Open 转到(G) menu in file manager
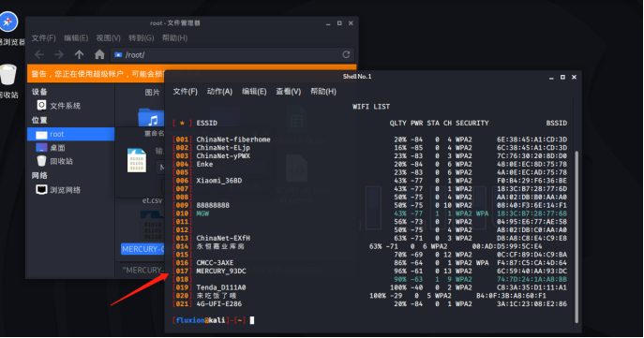The width and height of the screenshot is (644, 338). click(142, 37)
